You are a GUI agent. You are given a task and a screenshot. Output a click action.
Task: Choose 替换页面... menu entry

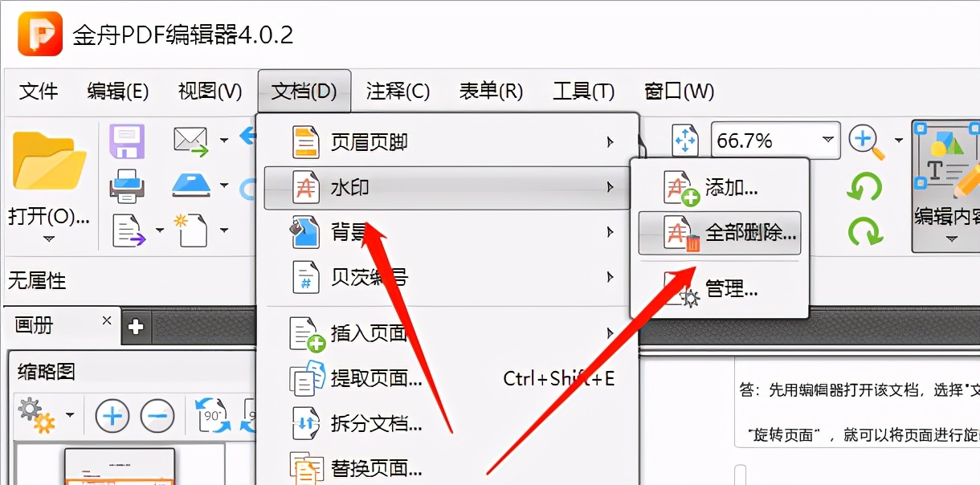(x=447, y=467)
